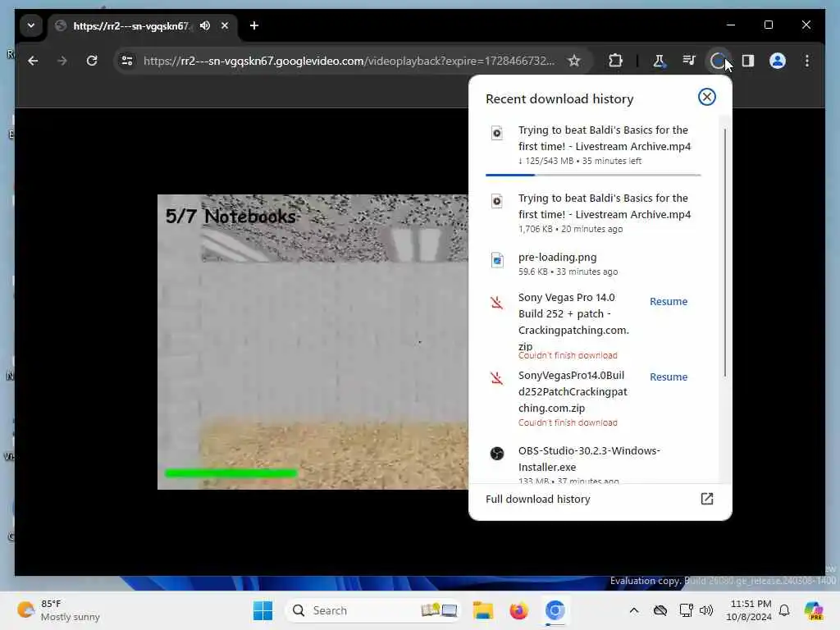
Task: Show hidden system tray icons
Action: click(x=634, y=610)
